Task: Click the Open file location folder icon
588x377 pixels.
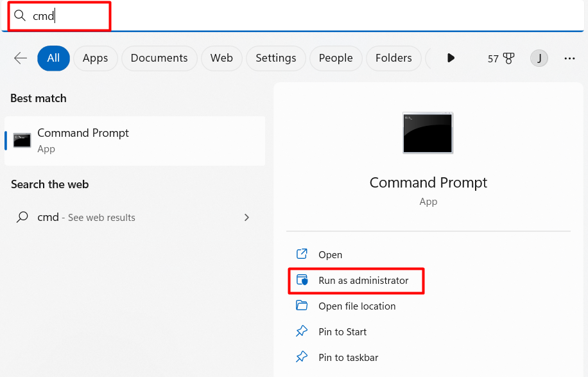Action: [302, 305]
